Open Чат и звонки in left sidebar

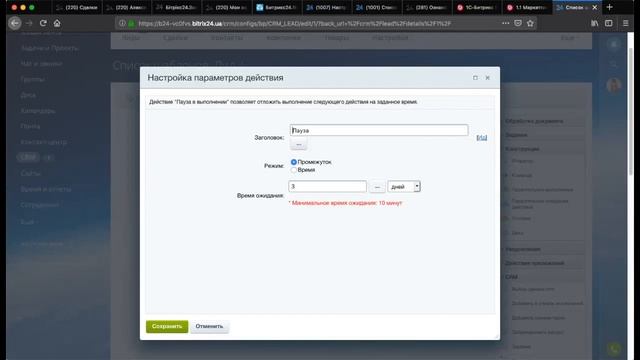tap(41, 64)
